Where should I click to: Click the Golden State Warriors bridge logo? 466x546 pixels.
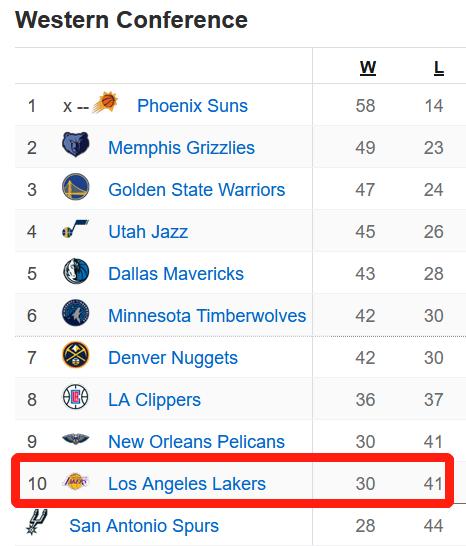click(x=76, y=186)
